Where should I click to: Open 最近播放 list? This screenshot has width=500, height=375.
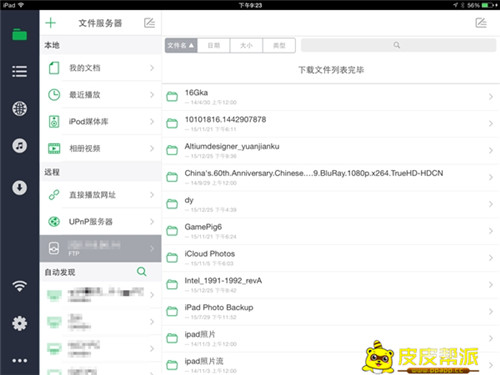point(101,95)
